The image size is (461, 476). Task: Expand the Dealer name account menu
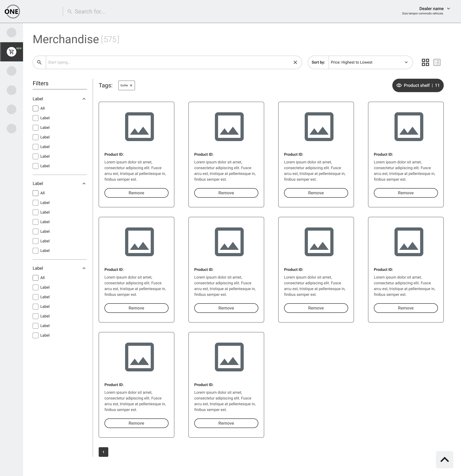[448, 9]
